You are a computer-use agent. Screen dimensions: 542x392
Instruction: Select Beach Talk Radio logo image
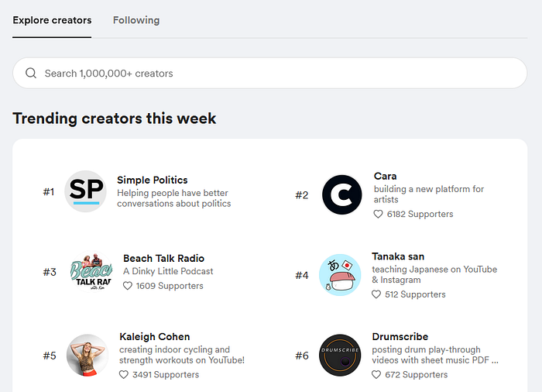[x=91, y=272]
